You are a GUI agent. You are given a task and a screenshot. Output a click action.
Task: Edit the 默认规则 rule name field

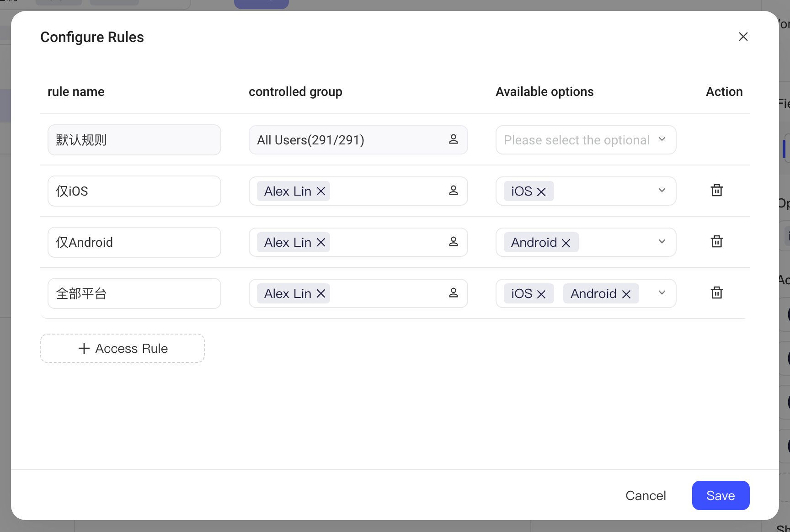point(134,140)
